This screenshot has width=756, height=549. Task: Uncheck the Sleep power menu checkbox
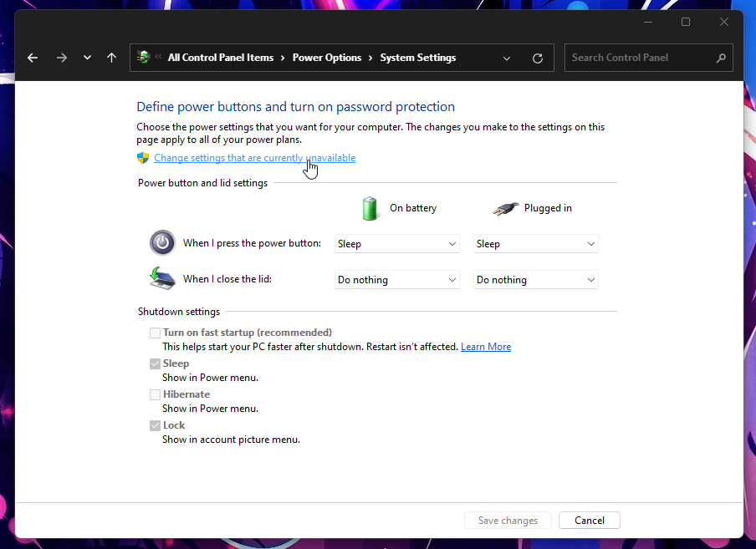155,363
